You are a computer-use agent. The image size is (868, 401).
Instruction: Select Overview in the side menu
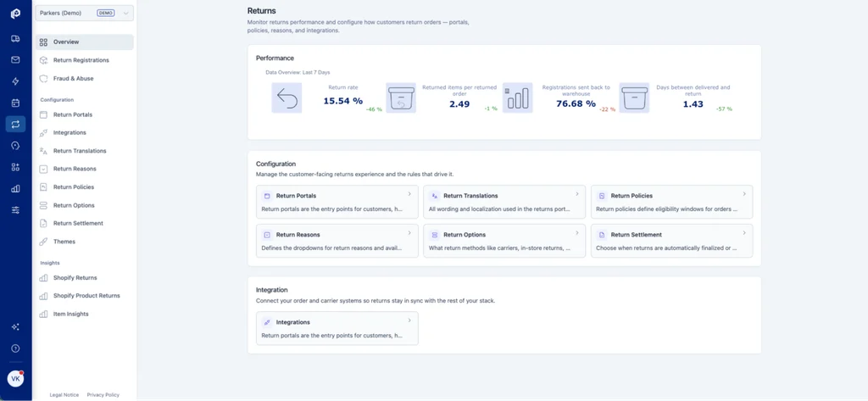coord(84,42)
